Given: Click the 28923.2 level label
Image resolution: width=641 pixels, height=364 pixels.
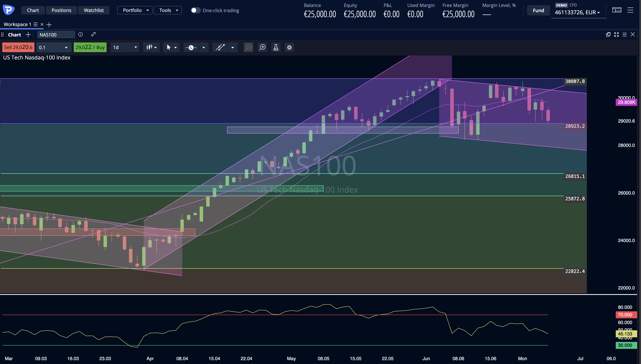Looking at the screenshot, I should point(575,126).
